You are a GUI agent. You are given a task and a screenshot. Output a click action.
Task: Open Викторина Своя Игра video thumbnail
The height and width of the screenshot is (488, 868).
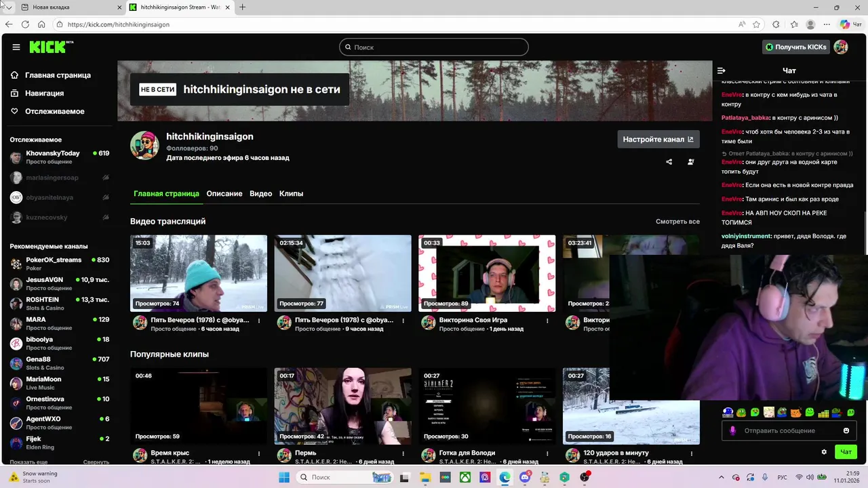click(487, 273)
